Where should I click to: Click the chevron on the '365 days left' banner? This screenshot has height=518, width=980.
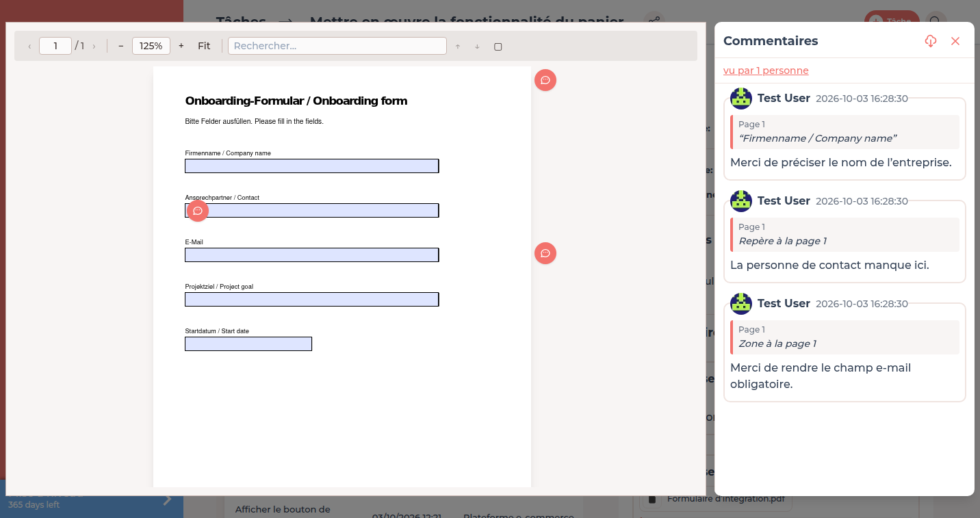click(168, 500)
